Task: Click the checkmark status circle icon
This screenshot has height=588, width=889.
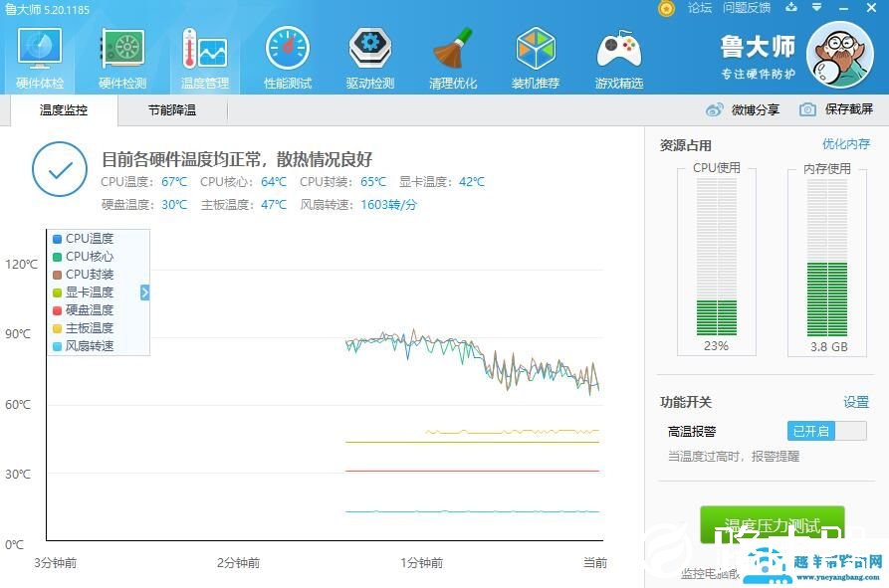Action: [x=60, y=169]
